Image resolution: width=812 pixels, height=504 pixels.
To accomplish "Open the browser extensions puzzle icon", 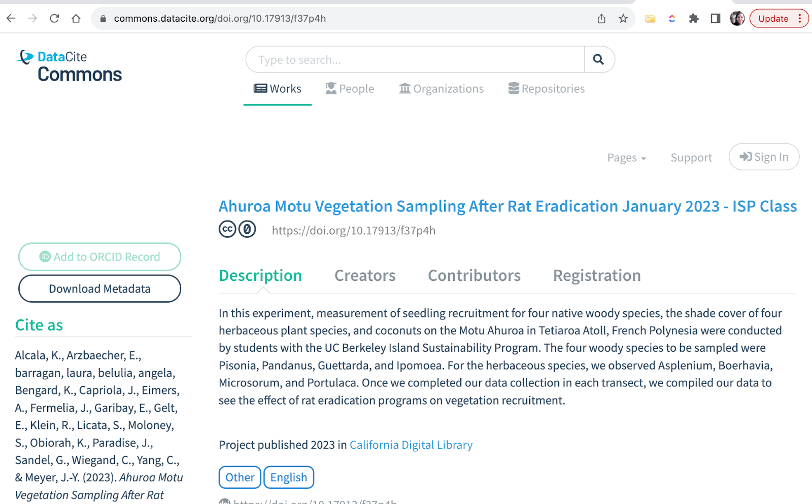I will pos(694,19).
